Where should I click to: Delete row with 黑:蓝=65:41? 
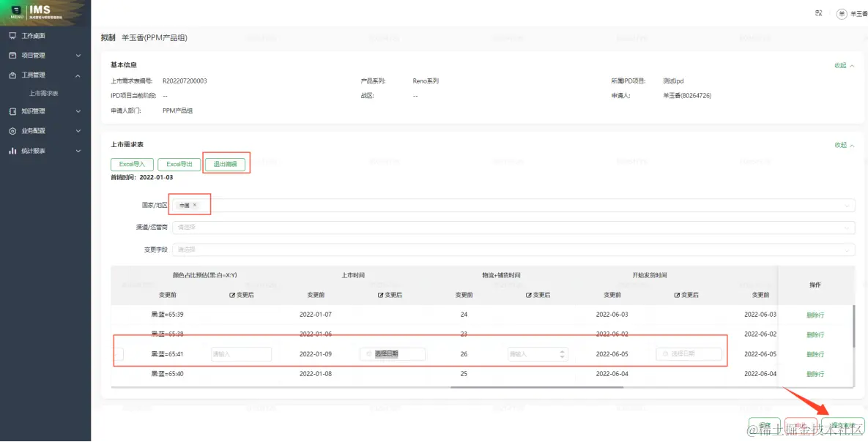[815, 355]
